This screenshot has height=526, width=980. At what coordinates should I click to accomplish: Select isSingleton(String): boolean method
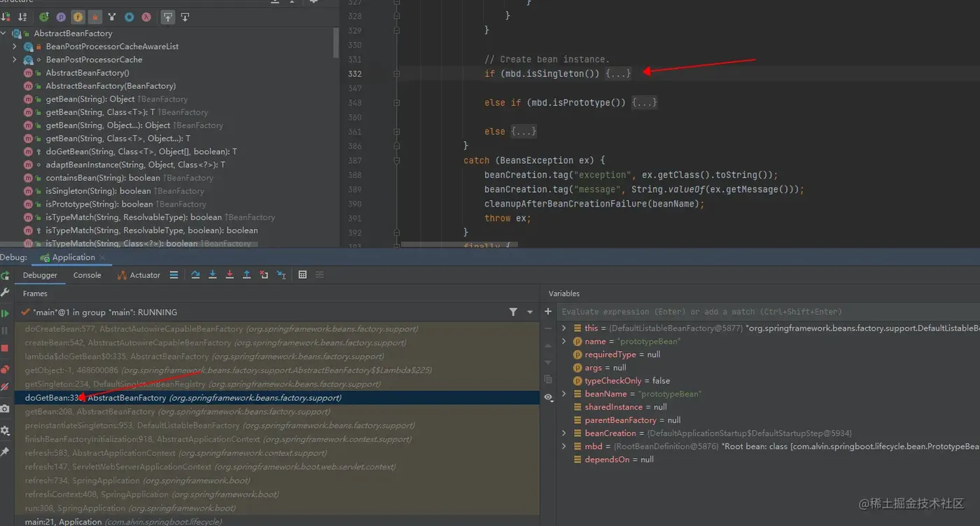click(98, 191)
